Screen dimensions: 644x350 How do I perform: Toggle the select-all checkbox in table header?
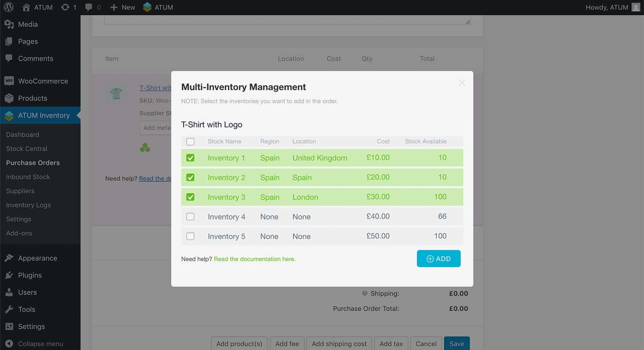click(x=190, y=142)
